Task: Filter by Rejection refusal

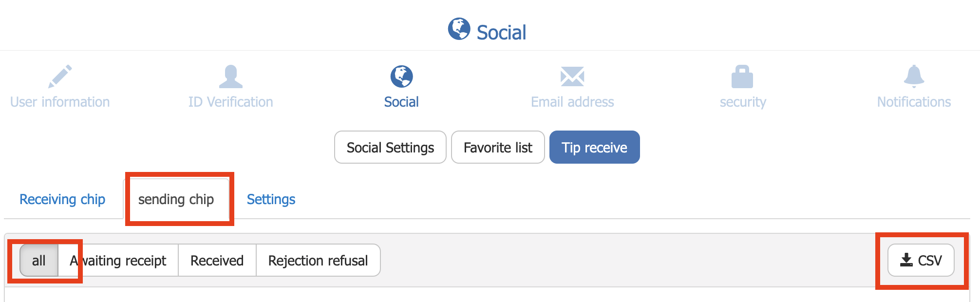Action: 318,261
